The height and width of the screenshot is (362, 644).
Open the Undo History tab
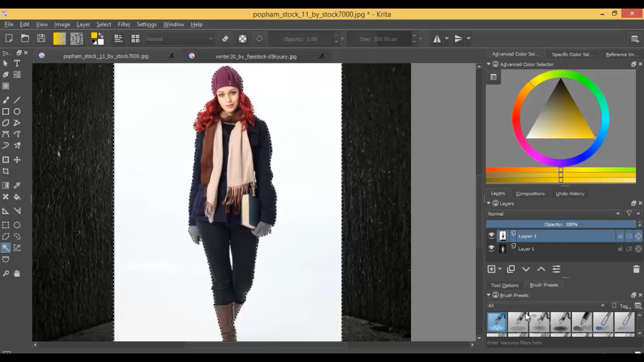pos(570,194)
